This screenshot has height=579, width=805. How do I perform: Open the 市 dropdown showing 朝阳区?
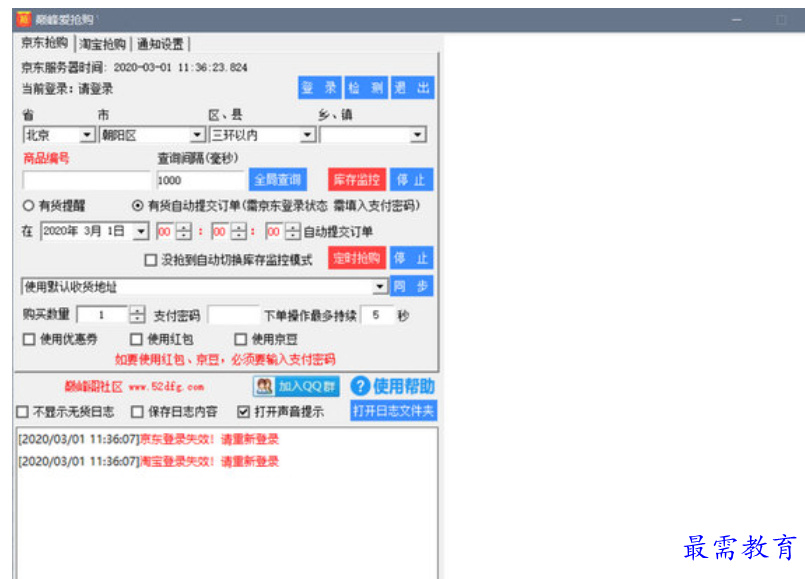coord(152,135)
